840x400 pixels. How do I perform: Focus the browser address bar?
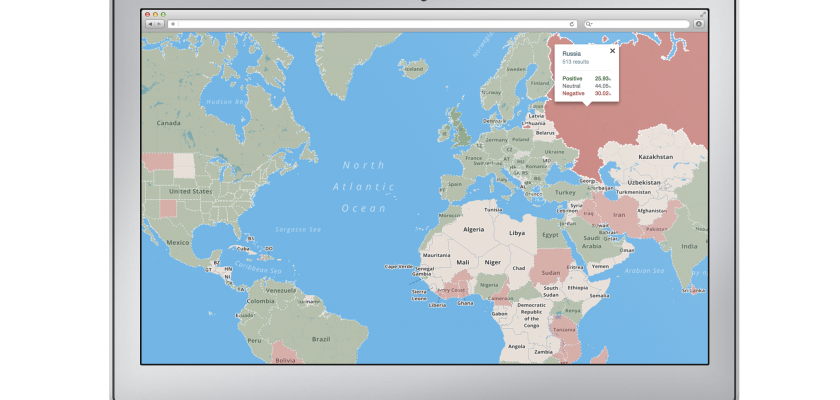(370, 23)
